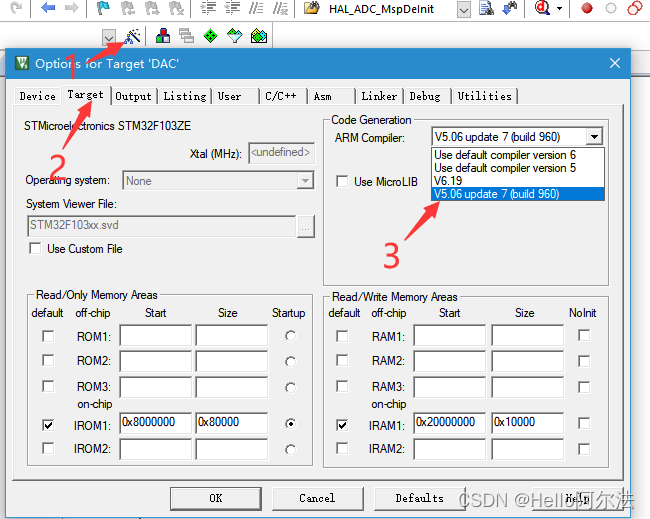
Task: Clear all bookmarks
Action: [x=177, y=8]
